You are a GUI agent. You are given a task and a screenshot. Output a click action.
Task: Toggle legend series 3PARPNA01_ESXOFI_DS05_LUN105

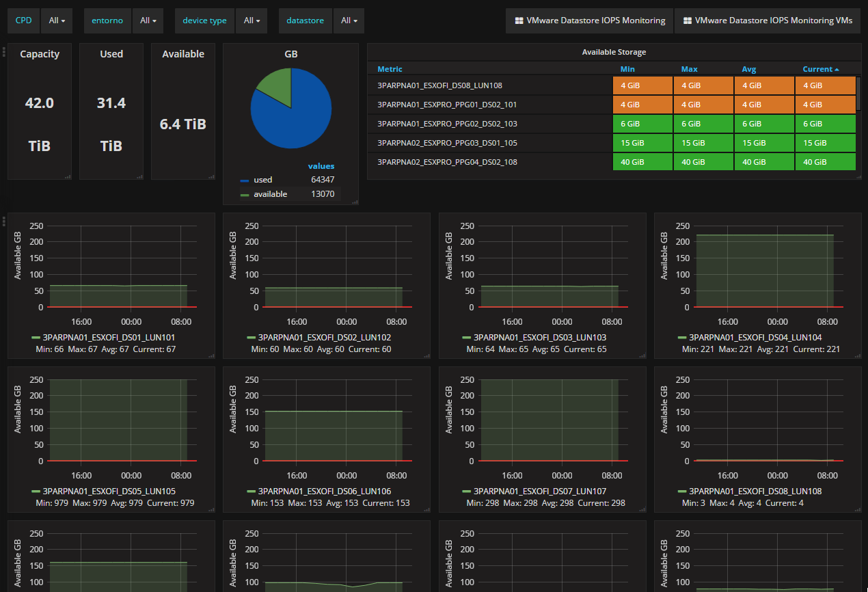tap(109, 492)
